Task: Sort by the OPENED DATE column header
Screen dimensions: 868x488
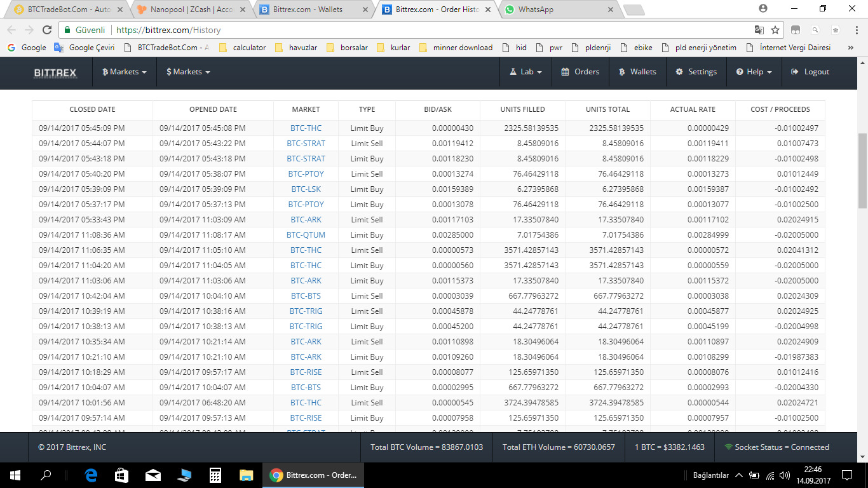Action: pos(213,109)
